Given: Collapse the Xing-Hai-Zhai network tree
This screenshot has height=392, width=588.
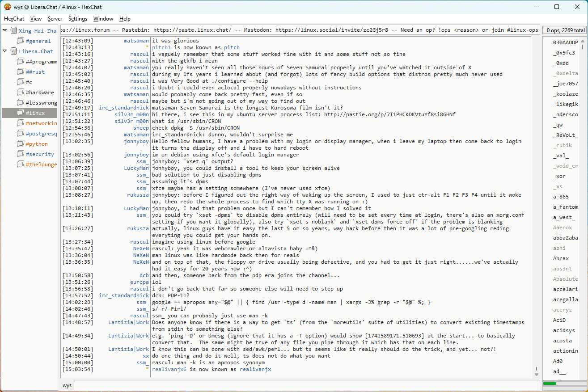Looking at the screenshot, I should click(x=5, y=31).
